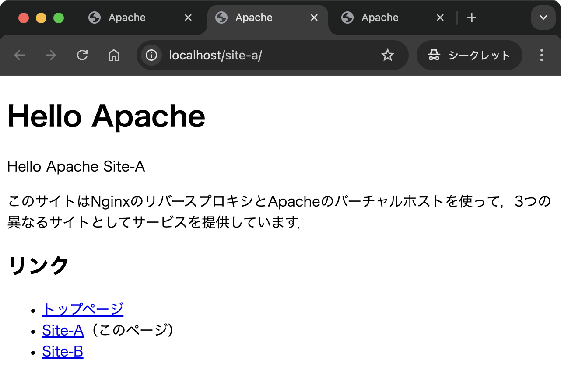Image resolution: width=561 pixels, height=392 pixels.
Task: Close the first Apache tab
Action: pos(188,17)
